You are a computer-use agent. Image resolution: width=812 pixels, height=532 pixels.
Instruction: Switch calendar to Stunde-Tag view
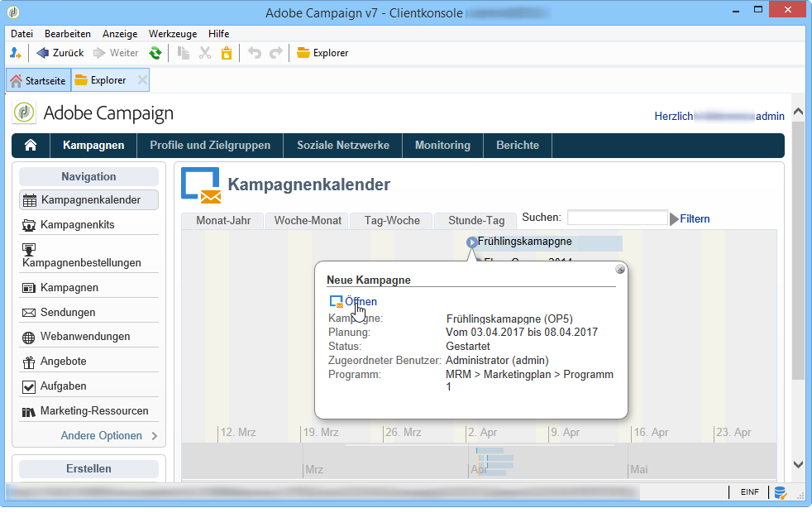(x=476, y=221)
